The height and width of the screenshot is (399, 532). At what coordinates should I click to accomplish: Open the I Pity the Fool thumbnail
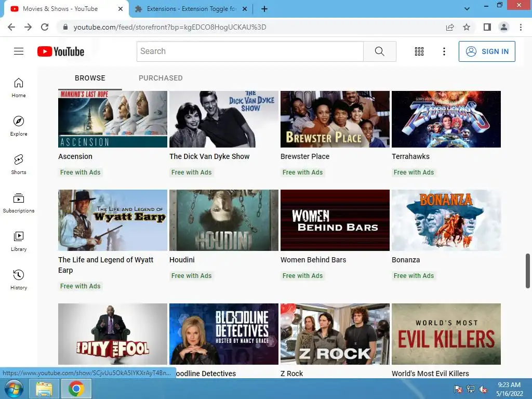(113, 334)
